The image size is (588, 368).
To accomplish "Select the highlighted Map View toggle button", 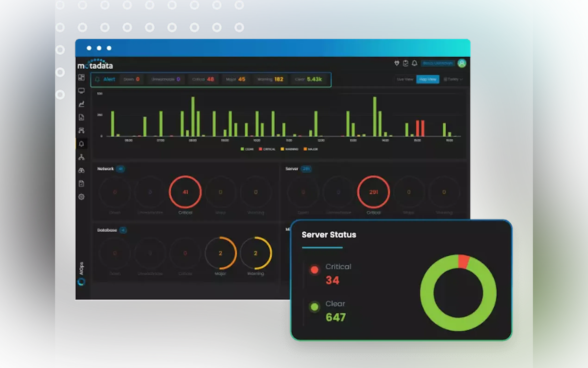I will [x=428, y=79].
